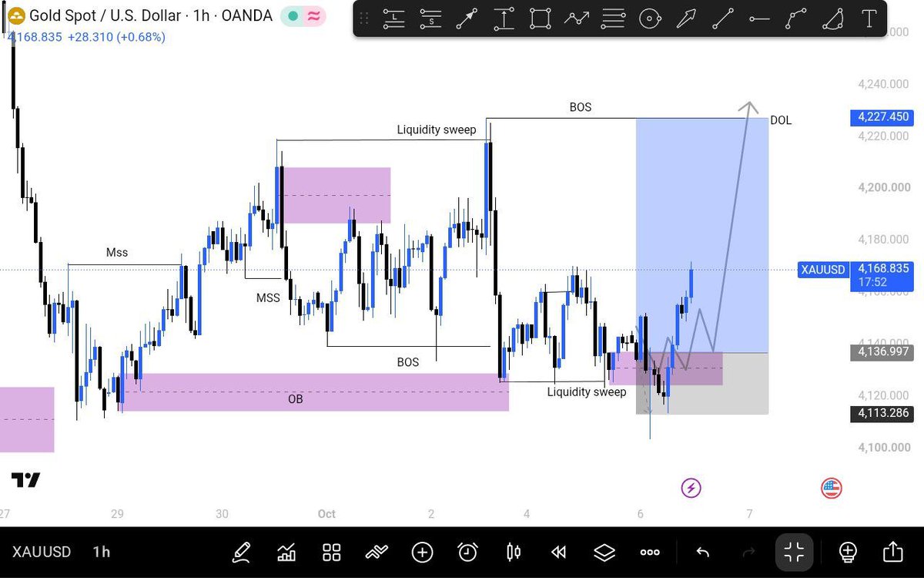Select the Text tool

point(869,18)
